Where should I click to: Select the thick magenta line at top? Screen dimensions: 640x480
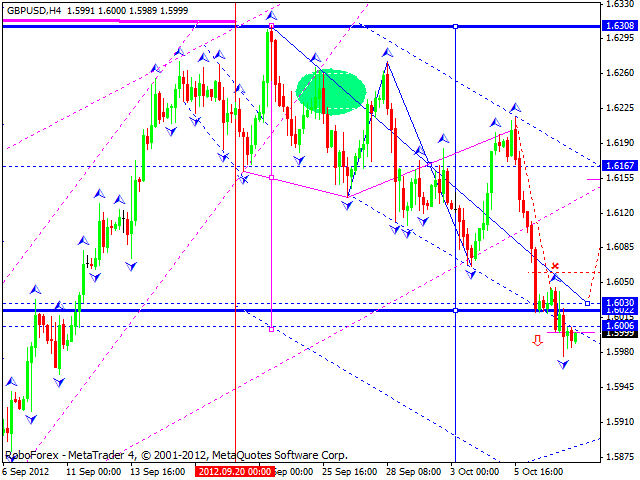(118, 20)
